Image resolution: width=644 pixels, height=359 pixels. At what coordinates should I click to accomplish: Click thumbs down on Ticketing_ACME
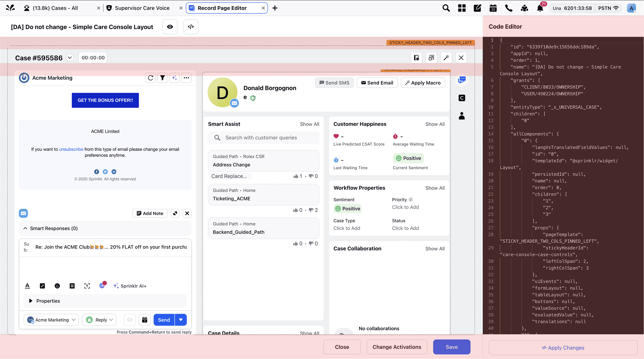tap(311, 210)
